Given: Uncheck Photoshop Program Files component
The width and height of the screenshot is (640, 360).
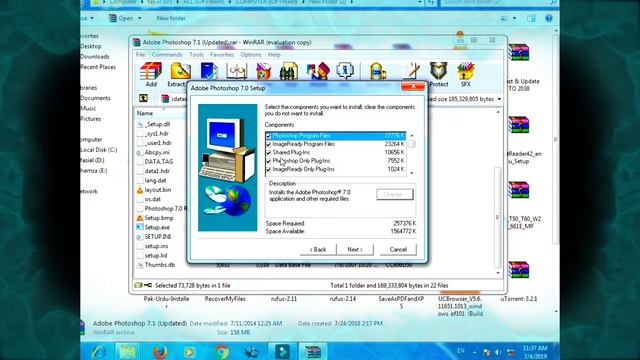Looking at the screenshot, I should 268,136.
